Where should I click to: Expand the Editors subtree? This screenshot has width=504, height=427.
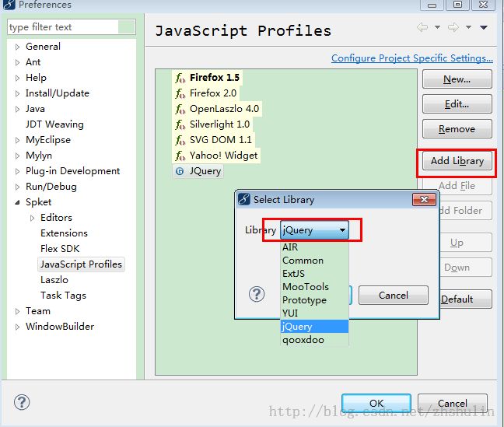pyautogui.click(x=32, y=218)
